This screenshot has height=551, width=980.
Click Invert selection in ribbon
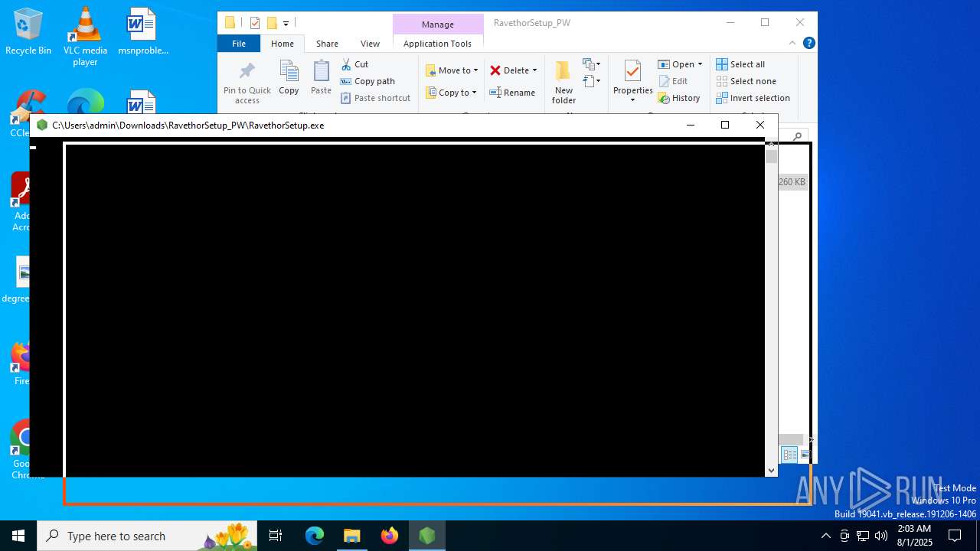[753, 98]
